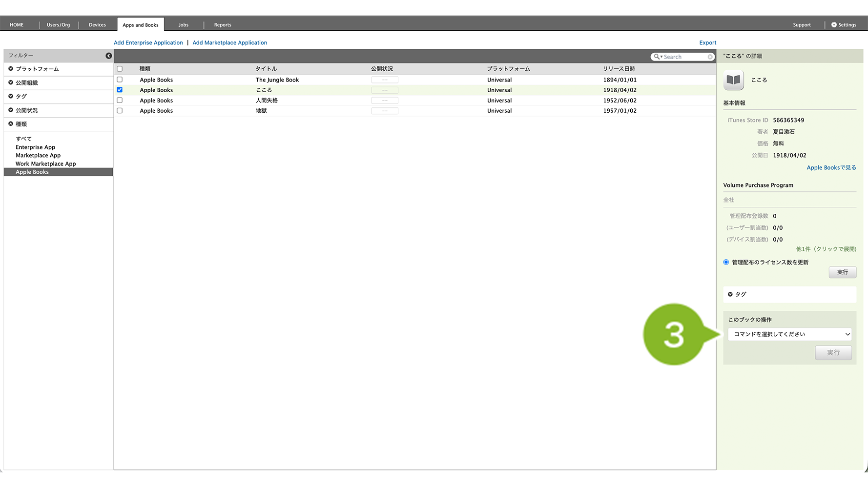Check the box for The Jungle Book
Viewport: 868px width, 488px height.
point(120,80)
